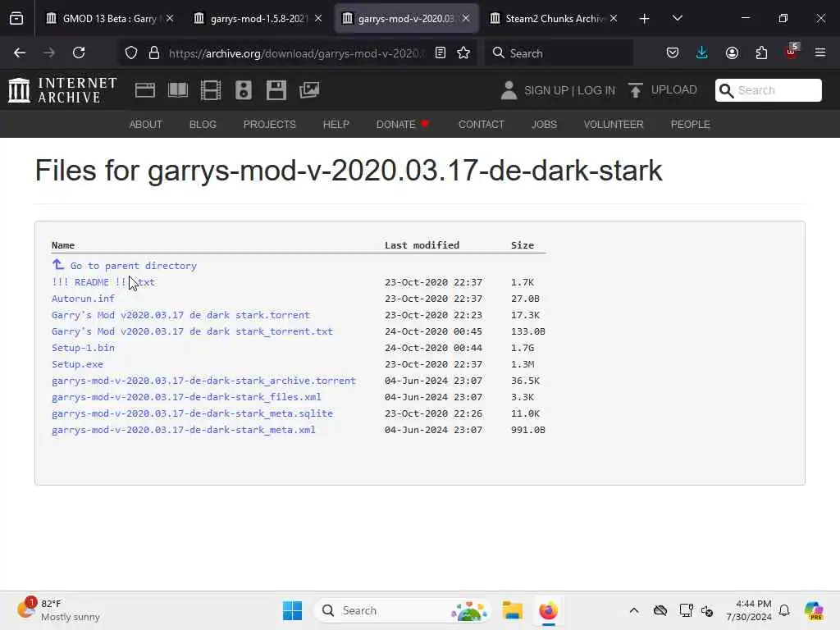The height and width of the screenshot is (630, 840).
Task: Click the SIGN UP | LOG IN link
Action: click(x=569, y=90)
